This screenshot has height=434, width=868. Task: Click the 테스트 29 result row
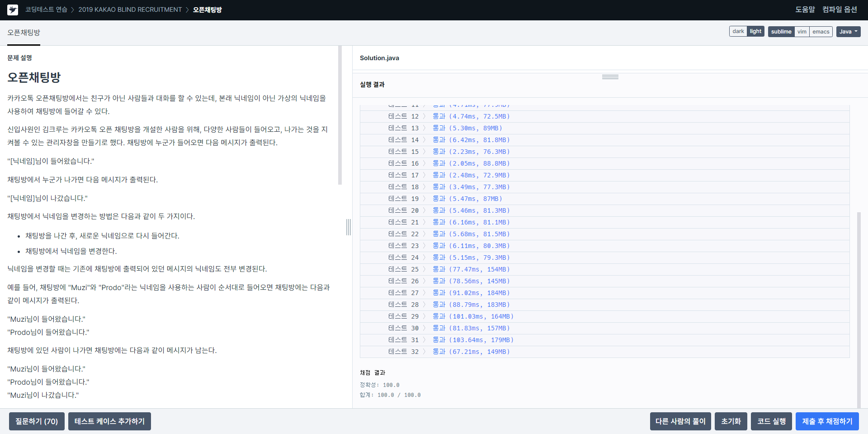(x=605, y=316)
